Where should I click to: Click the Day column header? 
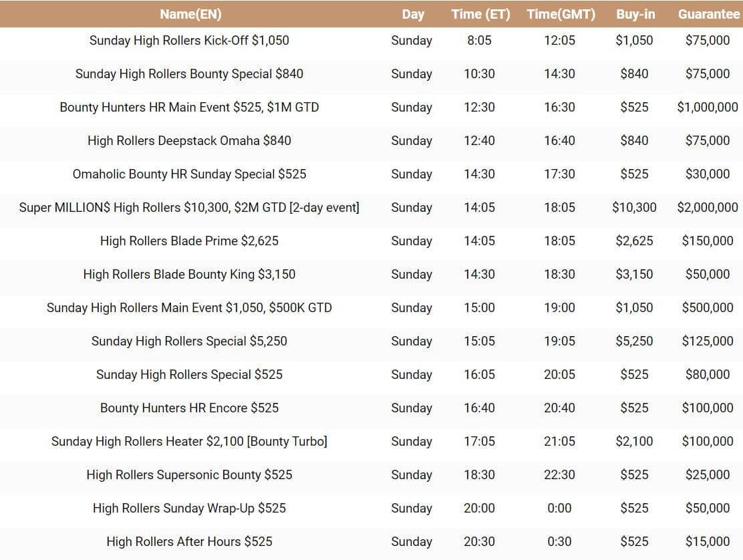click(413, 14)
